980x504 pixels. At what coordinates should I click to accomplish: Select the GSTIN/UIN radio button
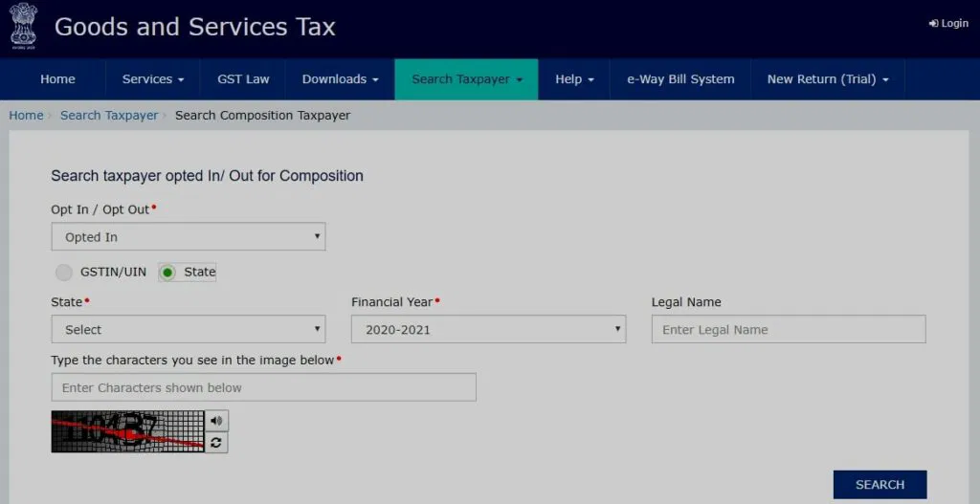[x=64, y=273]
